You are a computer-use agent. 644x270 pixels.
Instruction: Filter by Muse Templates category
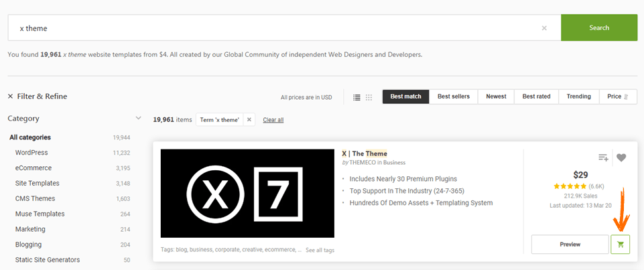coord(40,214)
